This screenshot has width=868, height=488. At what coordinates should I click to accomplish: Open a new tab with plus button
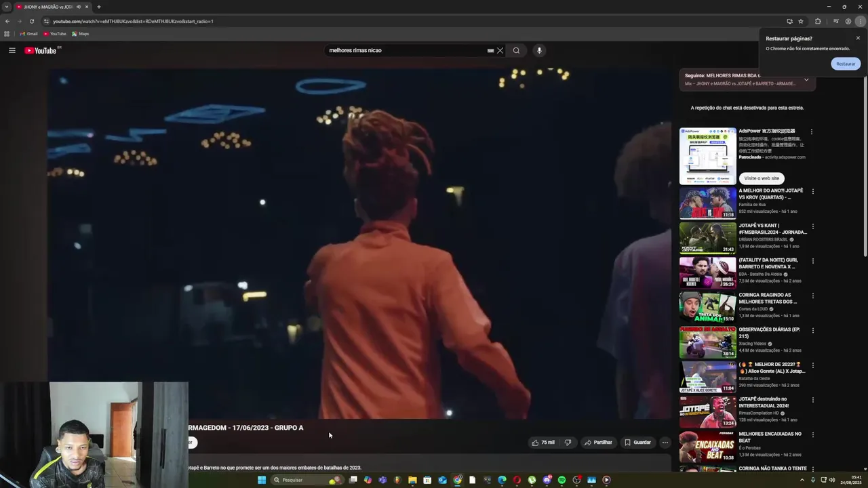point(98,7)
